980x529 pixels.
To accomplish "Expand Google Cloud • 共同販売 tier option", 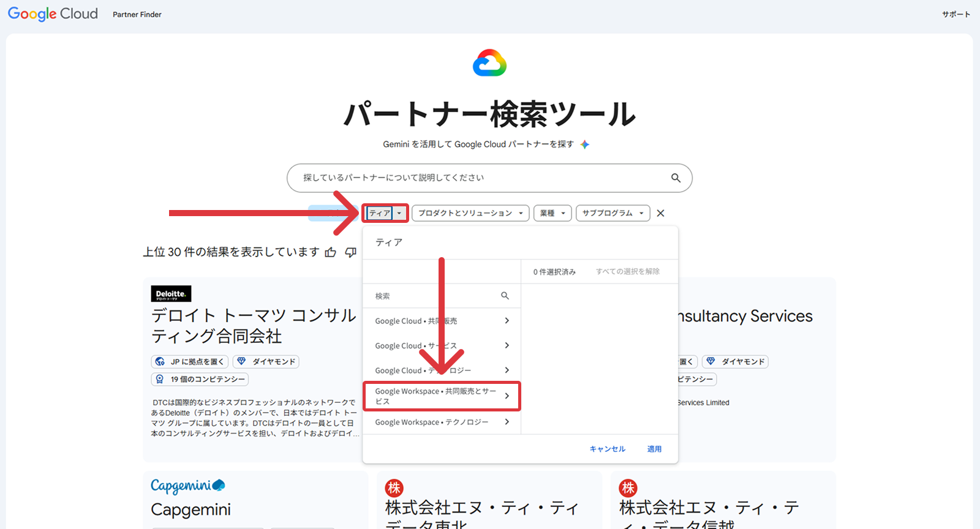I will (442, 321).
